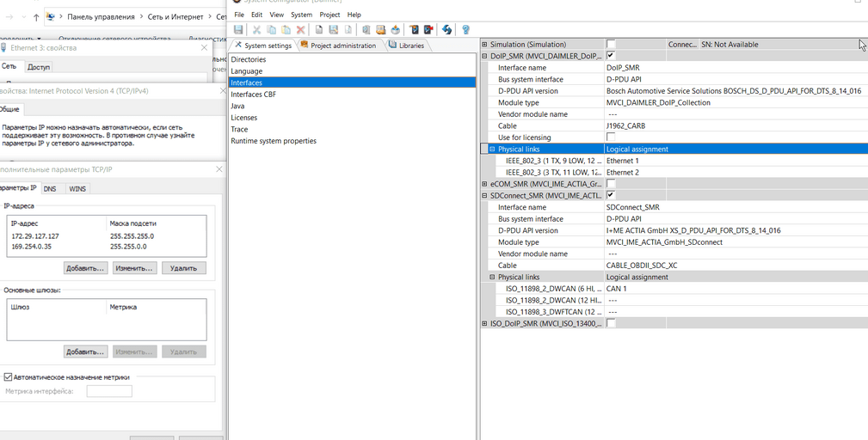
Task: Expand the eCOM_SMR interface node
Action: pos(485,184)
